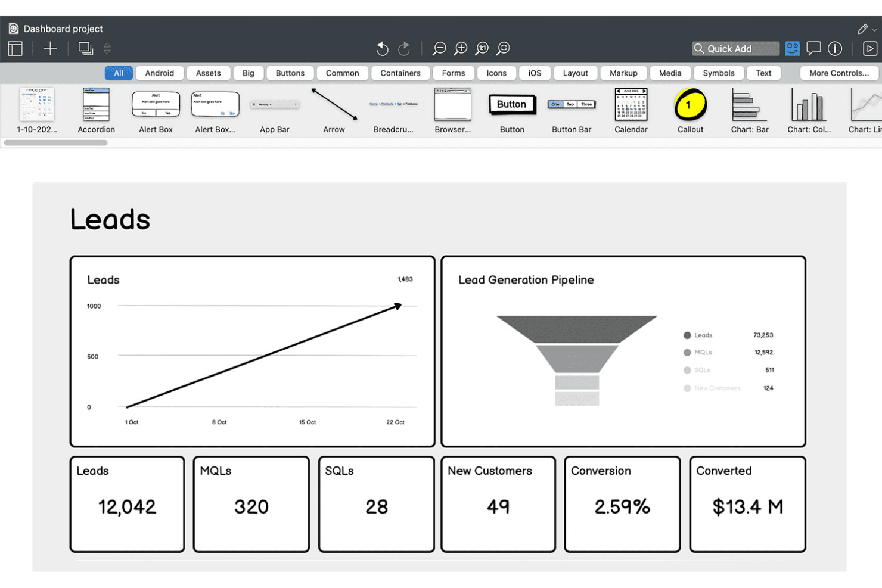Open the Assets category
The width and height of the screenshot is (882, 588).
tap(209, 73)
